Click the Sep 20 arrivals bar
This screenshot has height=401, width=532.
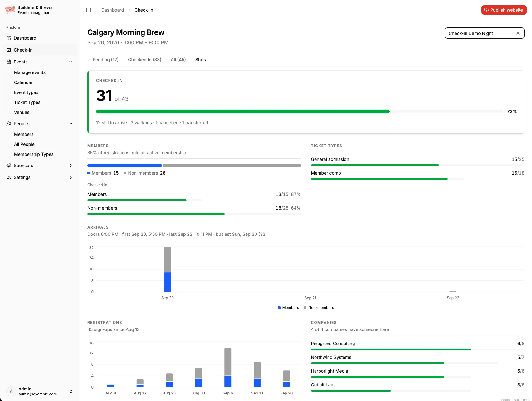(x=168, y=269)
